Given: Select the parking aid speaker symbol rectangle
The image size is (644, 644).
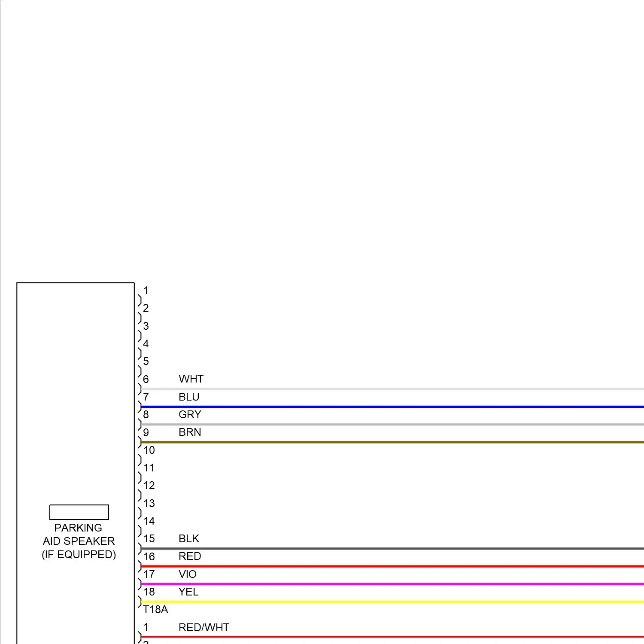Looking at the screenshot, I should 79,512.
